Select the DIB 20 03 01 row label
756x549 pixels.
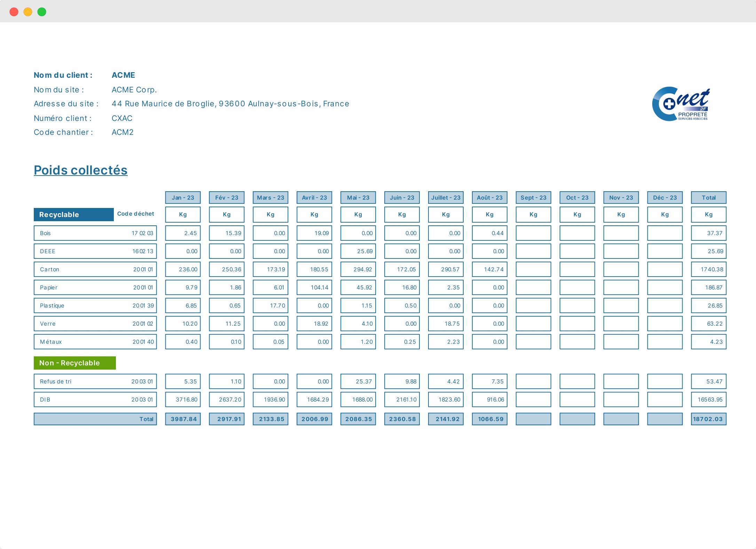pyautogui.click(x=95, y=400)
